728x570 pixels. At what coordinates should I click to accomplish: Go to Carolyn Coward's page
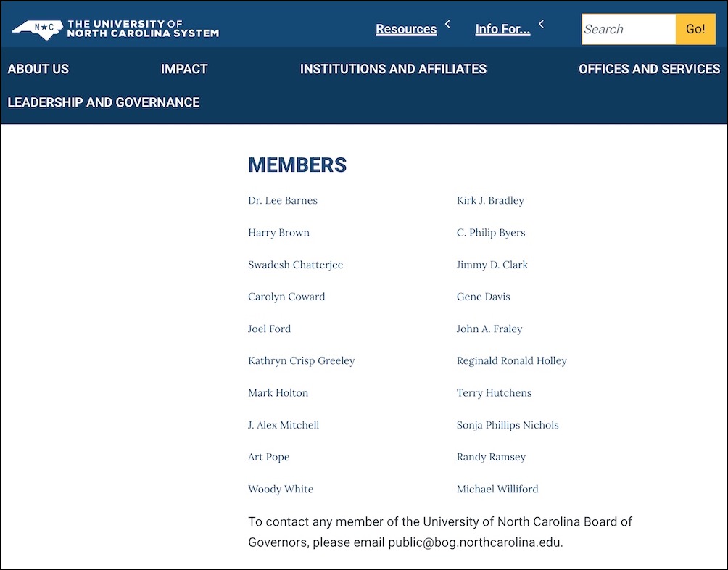pos(286,297)
